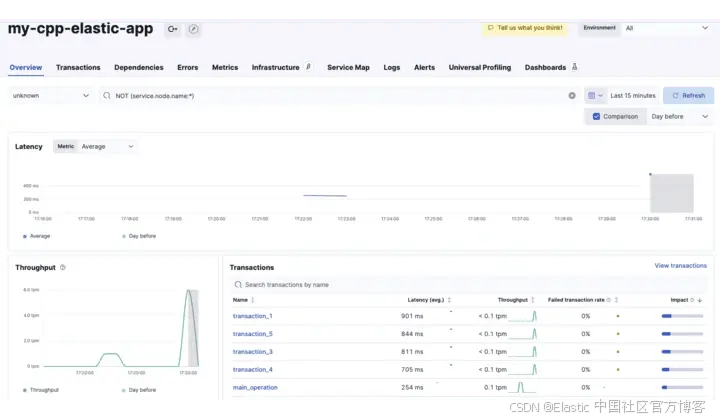
Task: Switch to the Overview tab
Action: coord(26,67)
